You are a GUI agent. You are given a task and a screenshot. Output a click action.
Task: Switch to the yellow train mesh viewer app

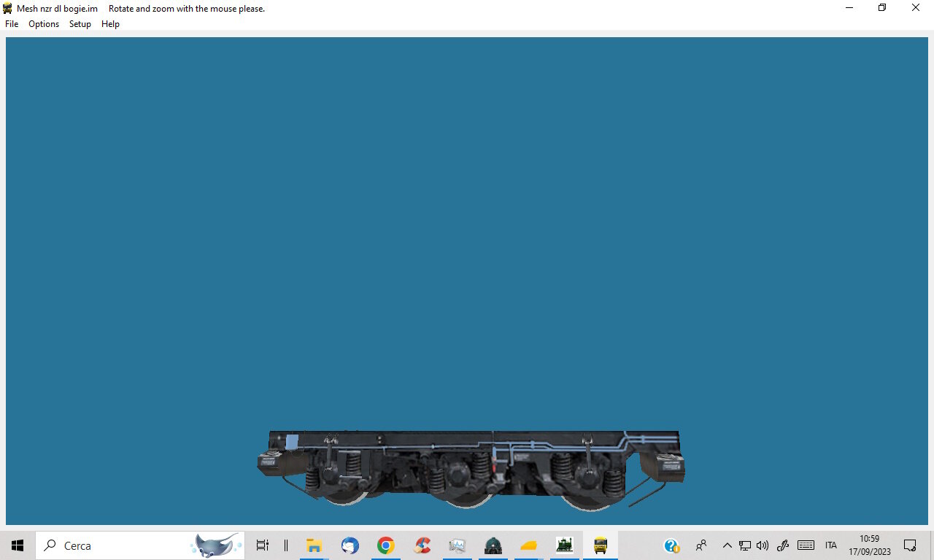[x=601, y=545]
